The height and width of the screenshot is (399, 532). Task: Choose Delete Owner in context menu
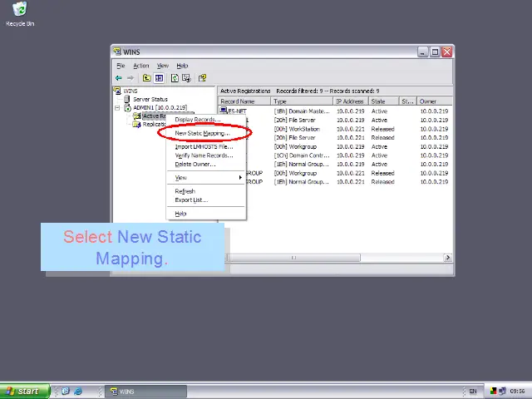point(206,165)
